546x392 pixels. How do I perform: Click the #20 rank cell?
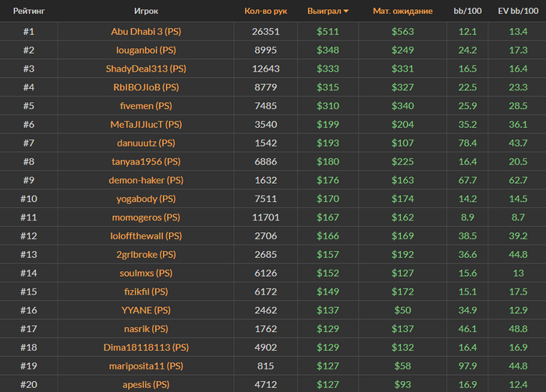tap(29, 384)
